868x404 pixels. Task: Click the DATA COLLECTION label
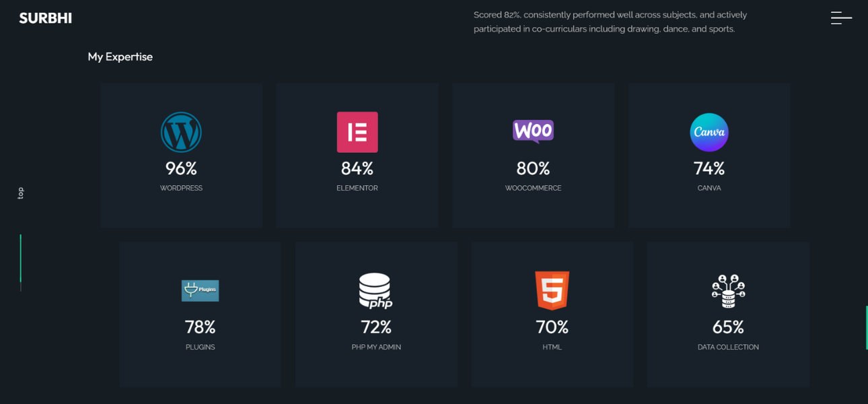click(x=728, y=347)
